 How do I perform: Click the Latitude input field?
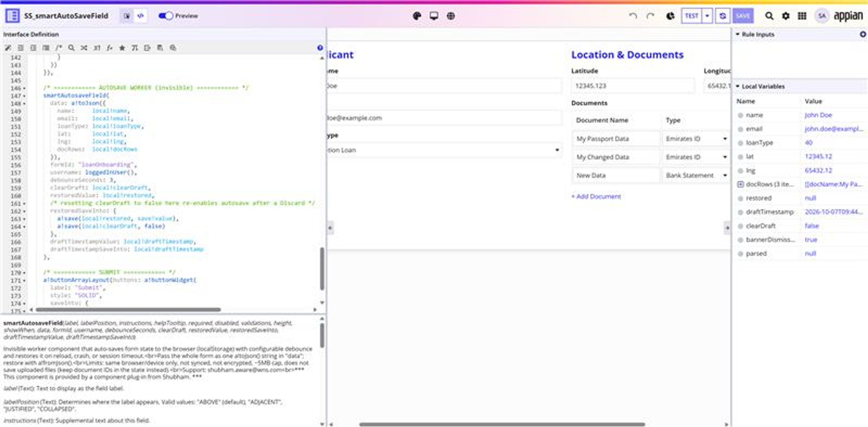point(633,86)
